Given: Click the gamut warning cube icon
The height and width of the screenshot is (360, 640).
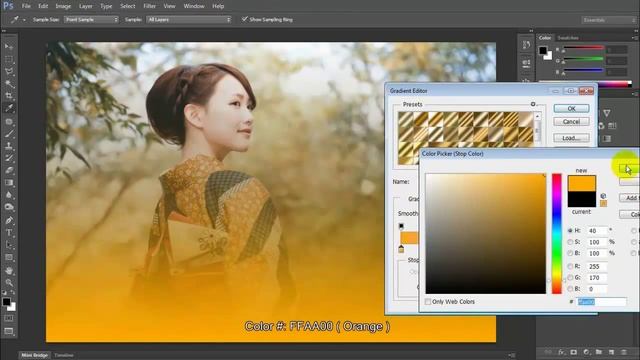Looking at the screenshot, I should (x=603, y=196).
